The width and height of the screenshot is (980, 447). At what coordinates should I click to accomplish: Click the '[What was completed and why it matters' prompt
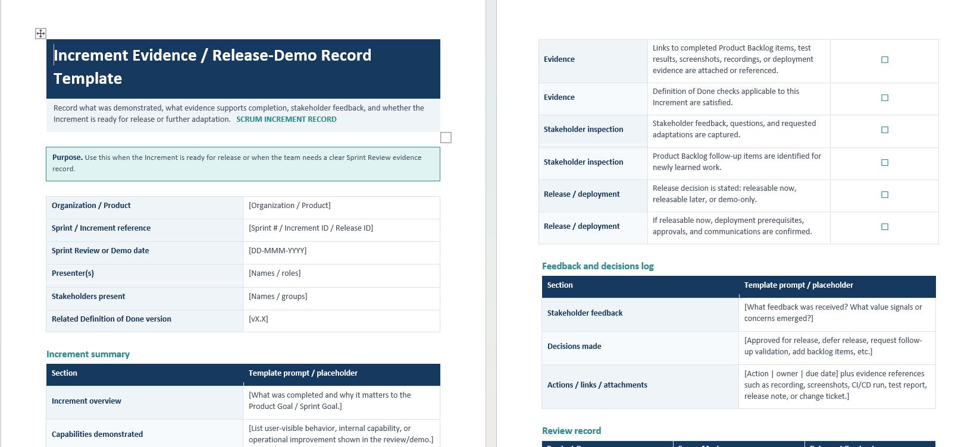point(330,401)
